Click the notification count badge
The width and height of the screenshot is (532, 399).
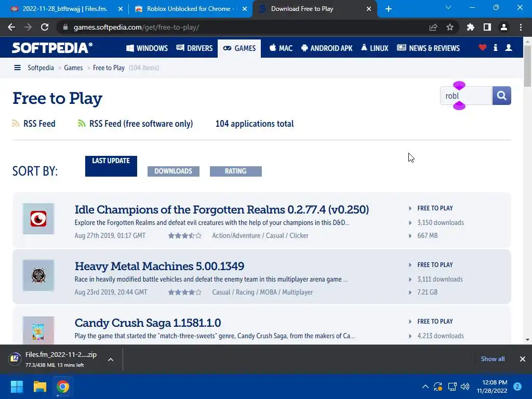pyautogui.click(x=517, y=387)
